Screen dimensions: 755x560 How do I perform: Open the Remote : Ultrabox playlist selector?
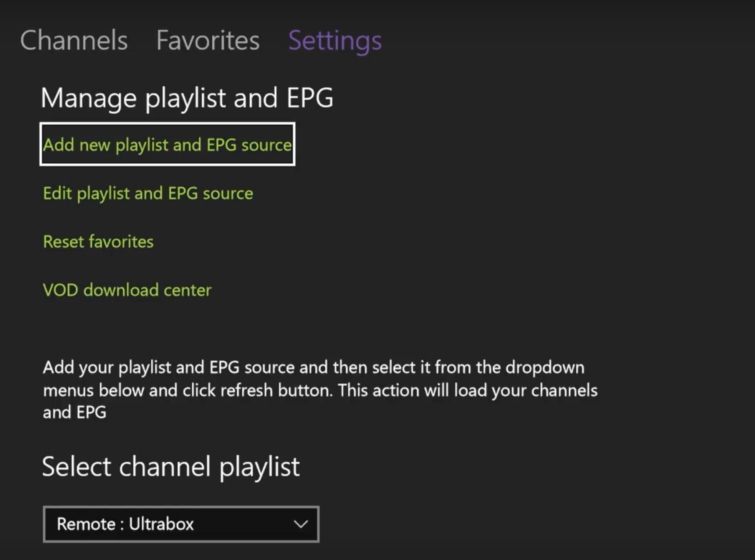point(180,524)
